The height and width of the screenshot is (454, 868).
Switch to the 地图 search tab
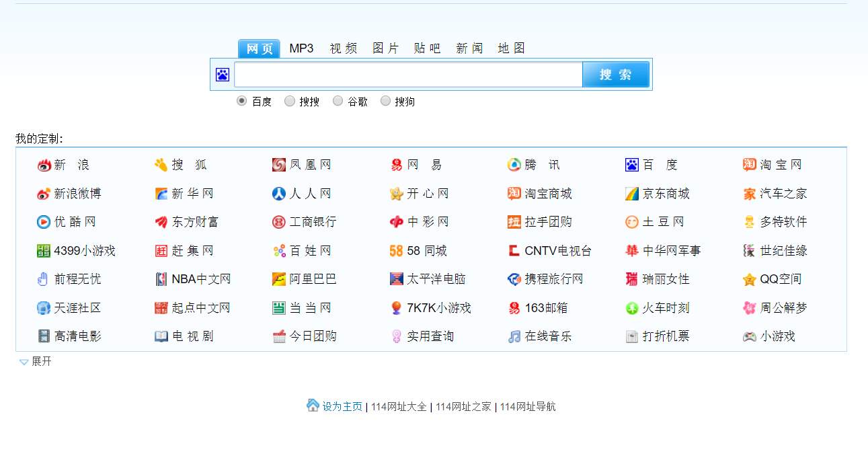(x=512, y=48)
